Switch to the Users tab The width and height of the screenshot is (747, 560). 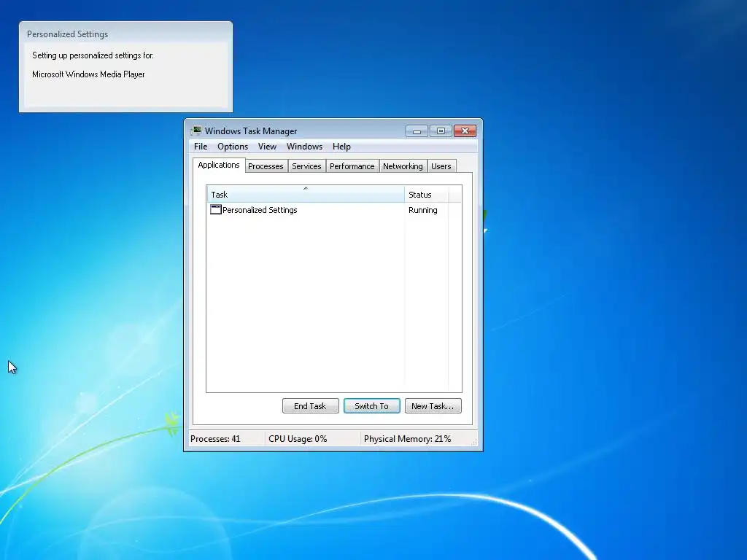click(441, 166)
